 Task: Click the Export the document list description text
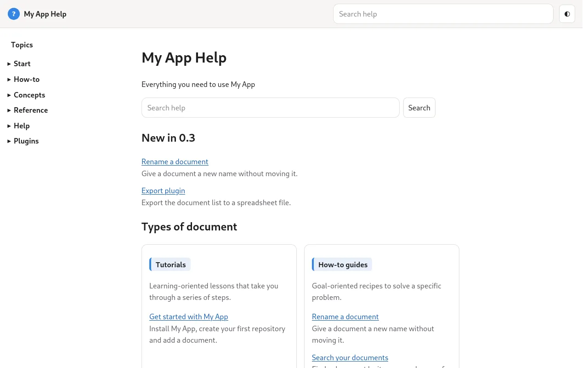216,202
